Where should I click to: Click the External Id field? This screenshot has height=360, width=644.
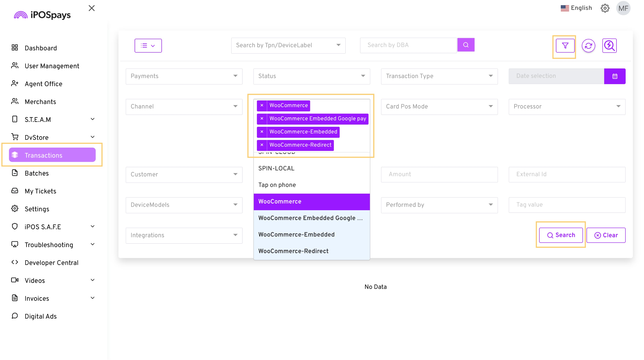click(567, 175)
